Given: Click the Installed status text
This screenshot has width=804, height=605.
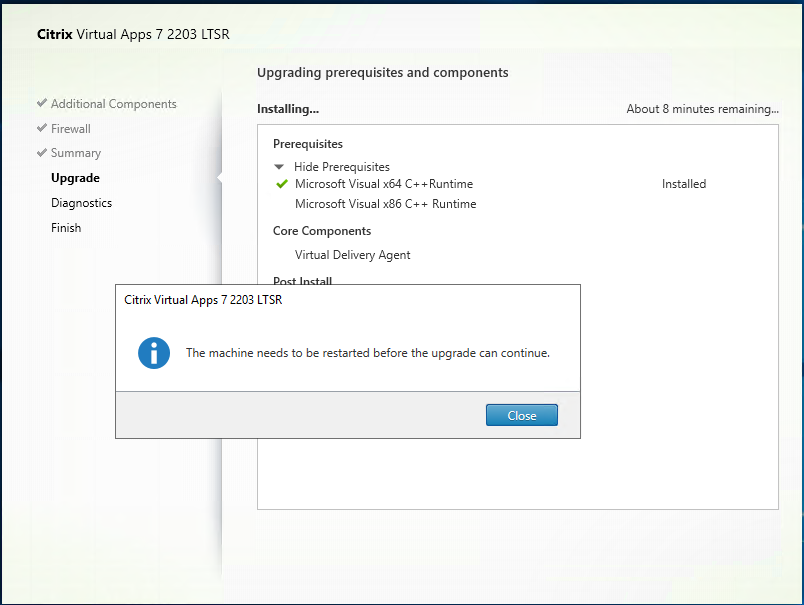Looking at the screenshot, I should [684, 184].
